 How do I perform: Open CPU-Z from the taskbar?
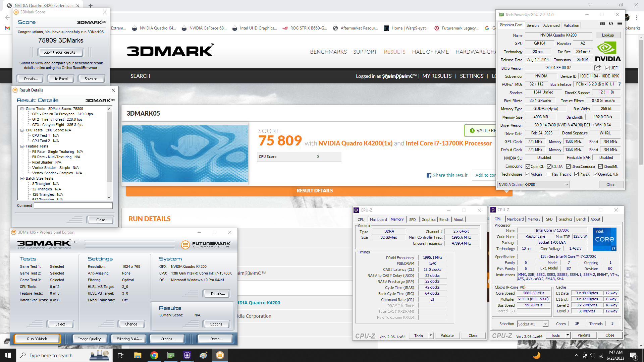[187, 355]
